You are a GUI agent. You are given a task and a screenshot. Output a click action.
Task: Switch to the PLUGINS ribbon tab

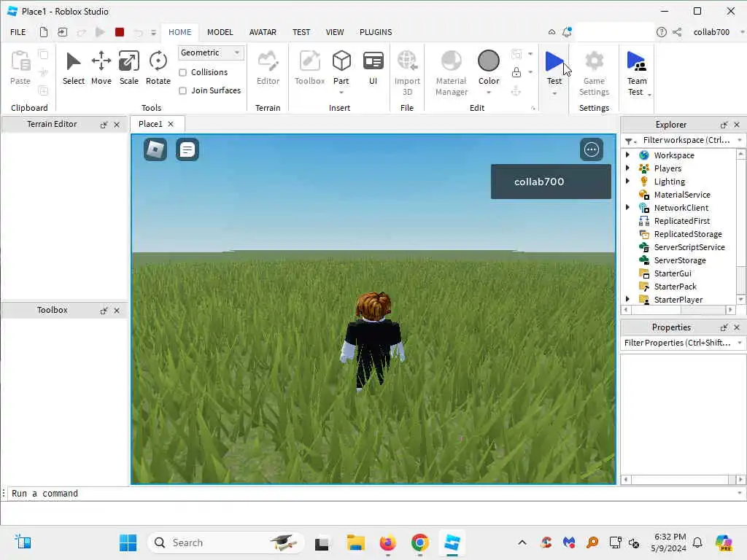pyautogui.click(x=376, y=32)
